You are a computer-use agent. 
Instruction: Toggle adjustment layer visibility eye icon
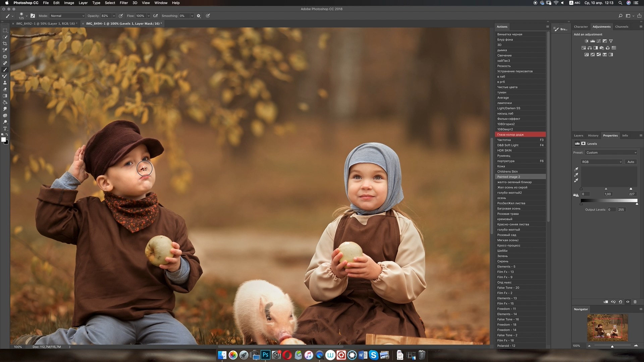coord(628,302)
